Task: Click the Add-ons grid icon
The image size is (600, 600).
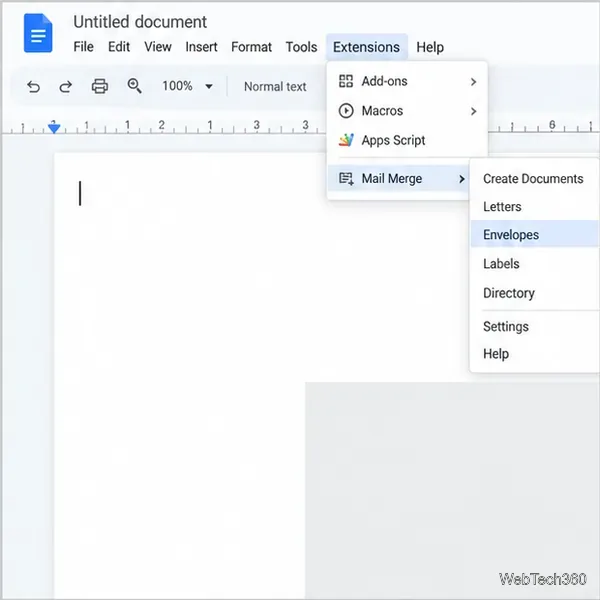Action: [x=346, y=81]
